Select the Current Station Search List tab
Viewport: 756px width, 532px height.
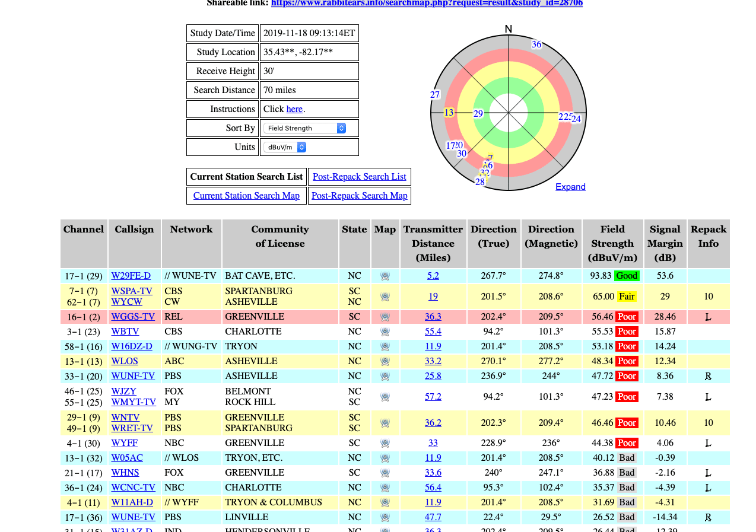click(x=246, y=177)
